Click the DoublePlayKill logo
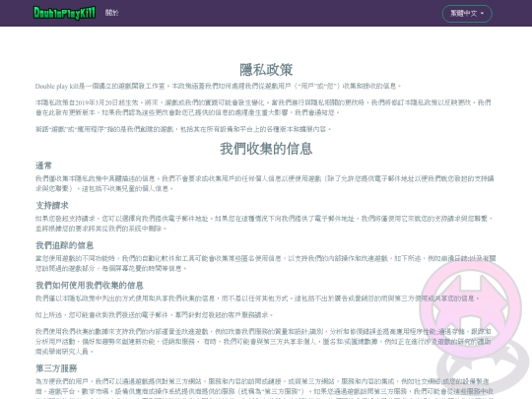The height and width of the screenshot is (399, 532). (64, 13)
